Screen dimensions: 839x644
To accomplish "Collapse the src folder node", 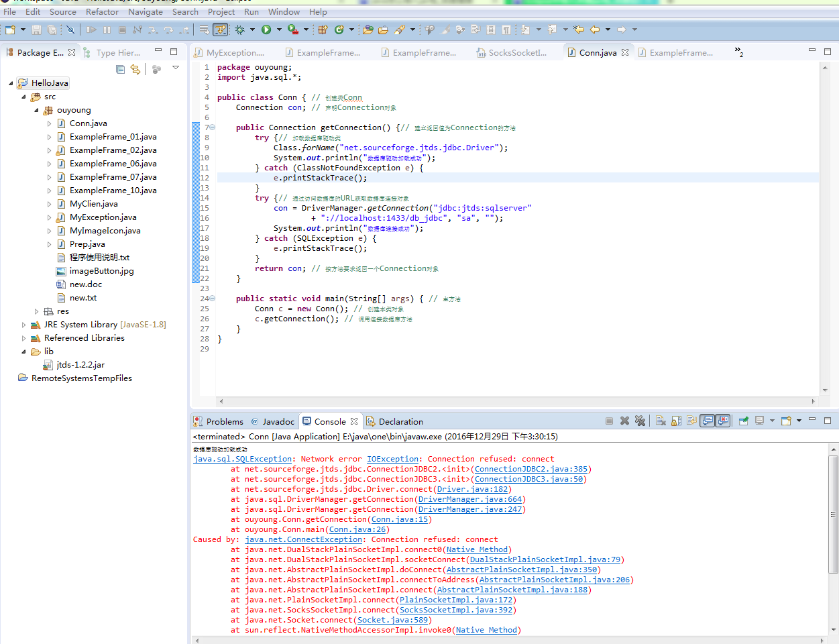I will pos(23,97).
